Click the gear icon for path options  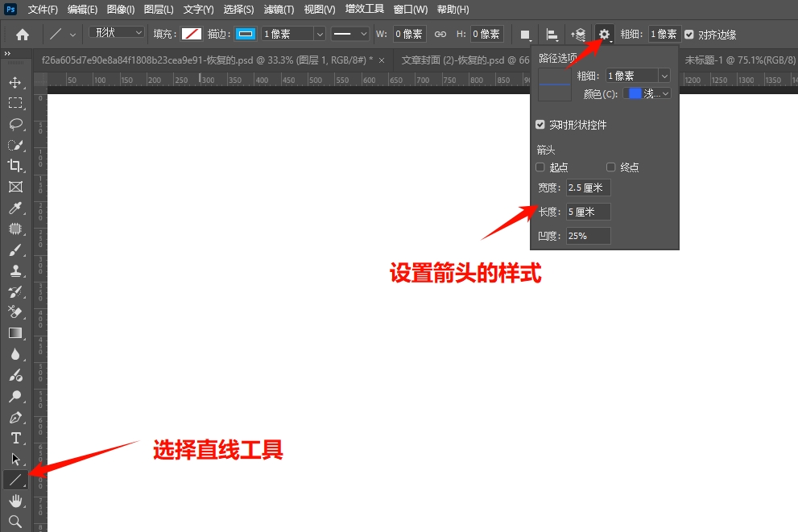click(604, 34)
